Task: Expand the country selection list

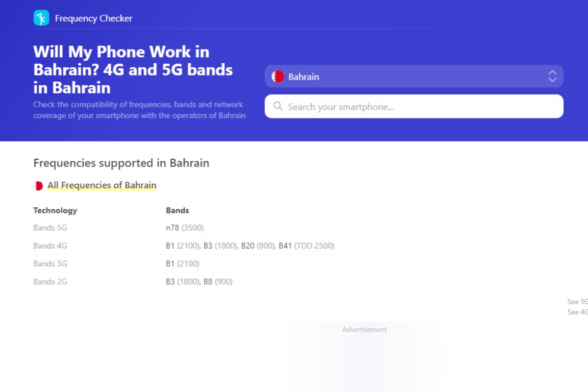Action: pyautogui.click(x=414, y=76)
